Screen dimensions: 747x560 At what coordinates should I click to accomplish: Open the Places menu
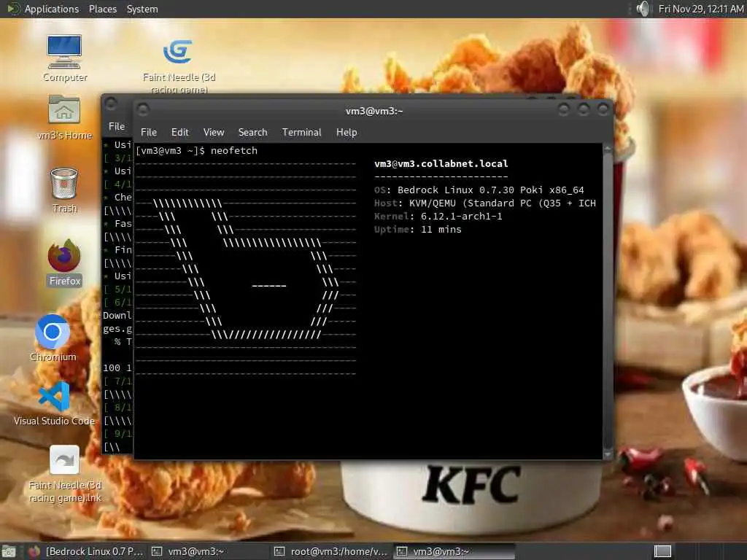102,9
